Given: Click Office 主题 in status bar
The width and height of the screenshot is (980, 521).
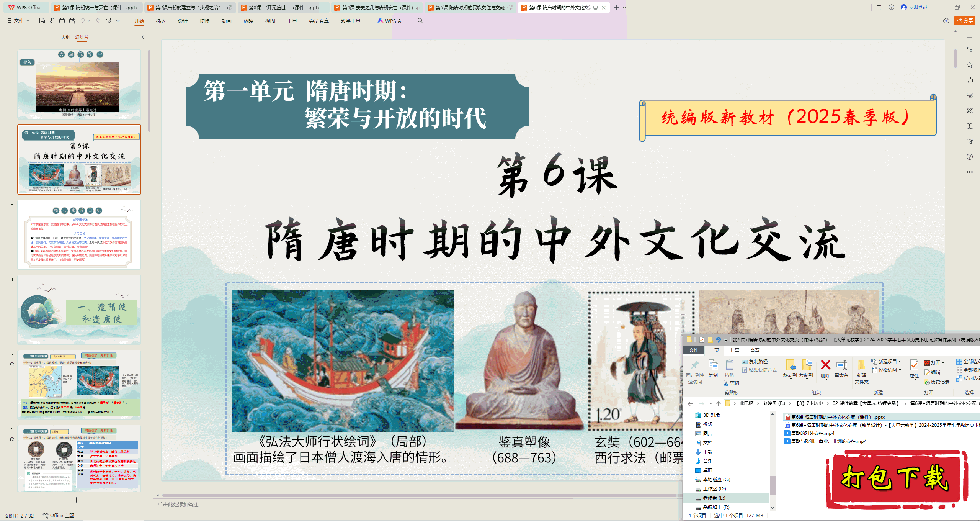Looking at the screenshot, I should tap(59, 516).
